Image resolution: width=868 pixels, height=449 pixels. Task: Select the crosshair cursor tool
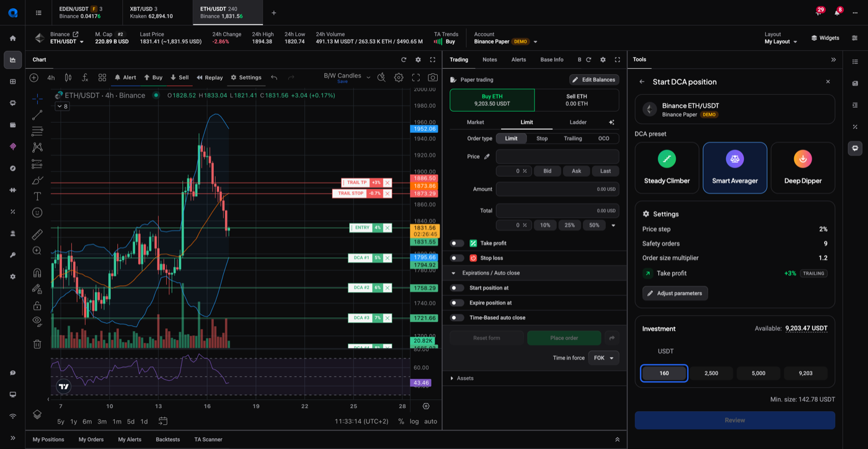click(x=37, y=99)
